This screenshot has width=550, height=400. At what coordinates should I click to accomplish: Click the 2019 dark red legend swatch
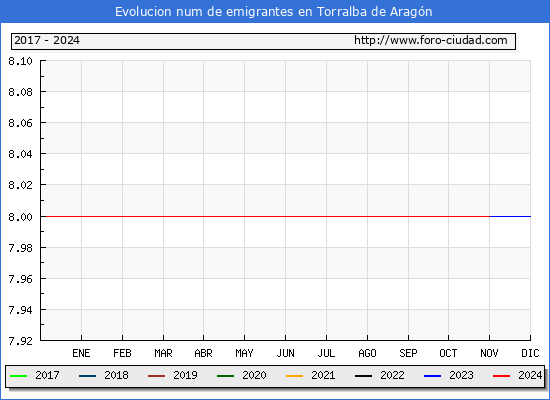click(156, 376)
